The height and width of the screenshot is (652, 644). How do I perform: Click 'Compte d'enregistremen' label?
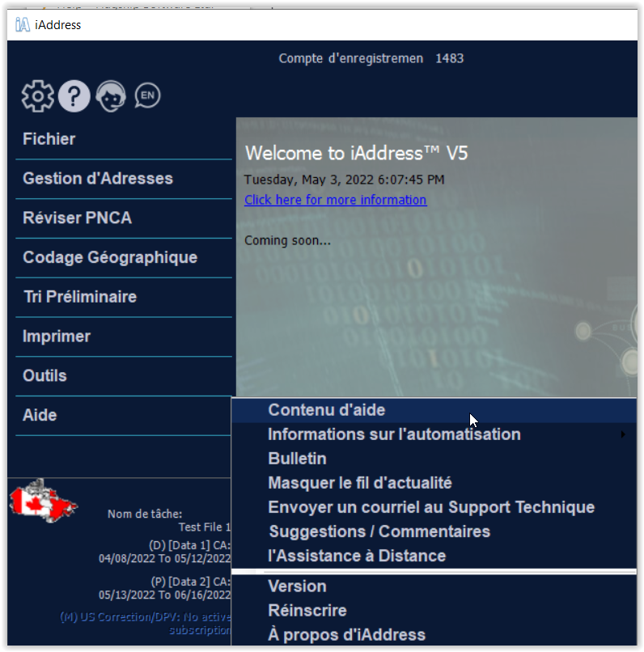[351, 58]
